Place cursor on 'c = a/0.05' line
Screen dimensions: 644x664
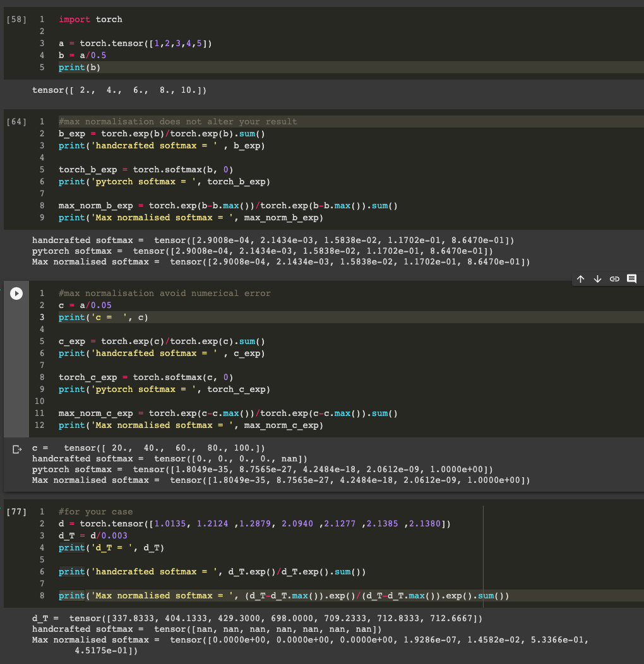click(85, 305)
